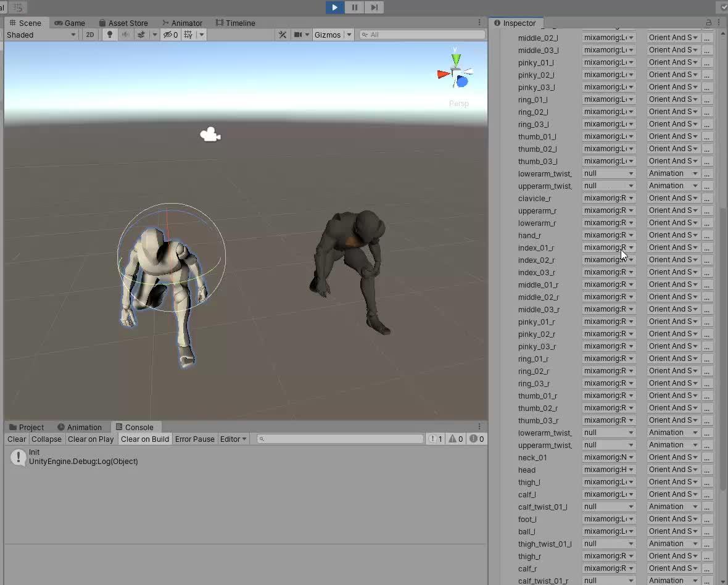Click the red X axis gizmo cone
This screenshot has width=728, height=585.
[x=443, y=73]
